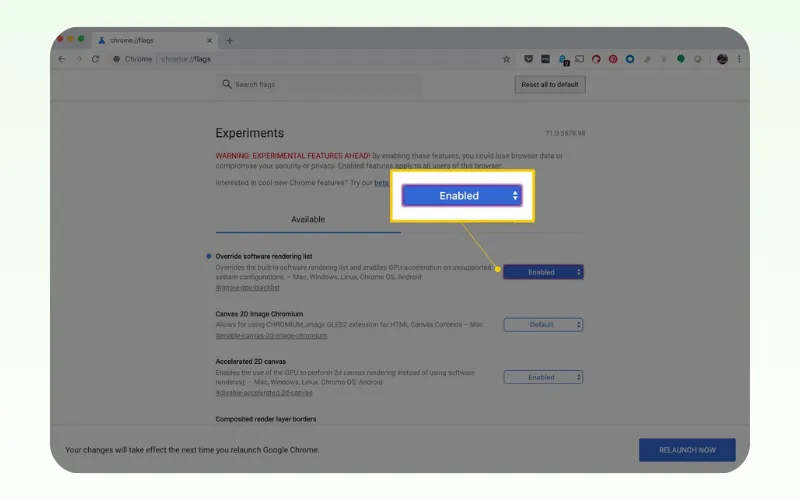Open the #enable-canvas-2d-image-chromium link
This screenshot has width=800, height=500.
271,336
